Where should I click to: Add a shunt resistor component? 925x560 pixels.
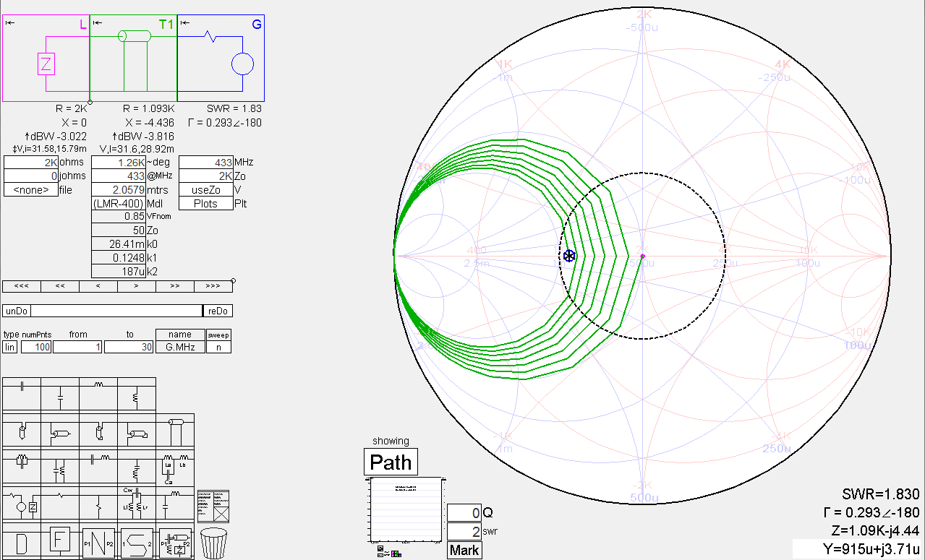tap(98, 504)
